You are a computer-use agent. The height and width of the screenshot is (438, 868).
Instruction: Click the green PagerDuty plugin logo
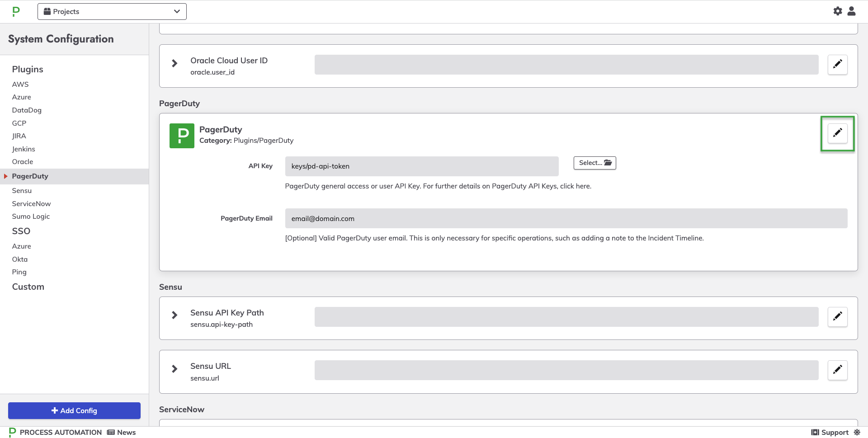coord(182,136)
